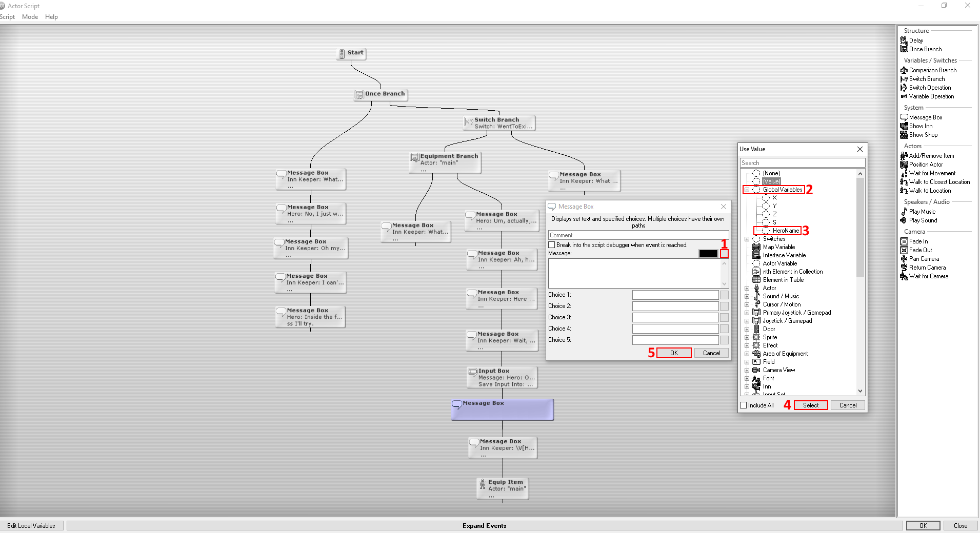Select the Switch Branch palette icon
Image resolution: width=980 pixels, height=533 pixels.
[x=904, y=79]
